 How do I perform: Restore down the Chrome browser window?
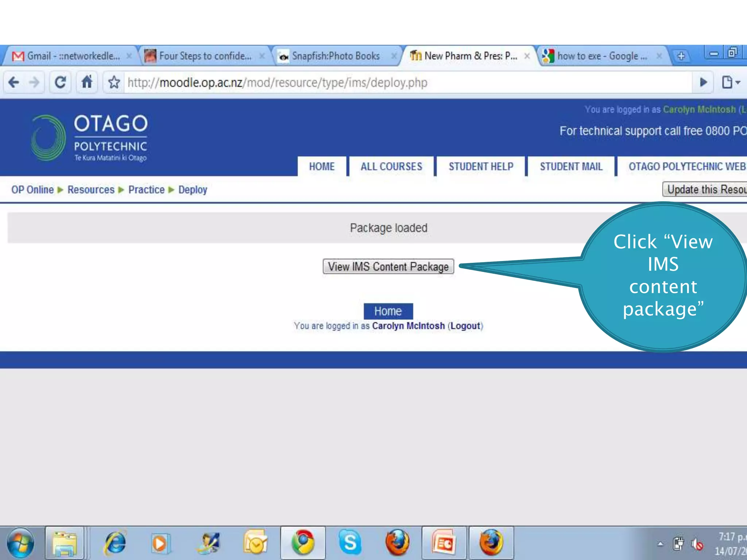(x=732, y=53)
